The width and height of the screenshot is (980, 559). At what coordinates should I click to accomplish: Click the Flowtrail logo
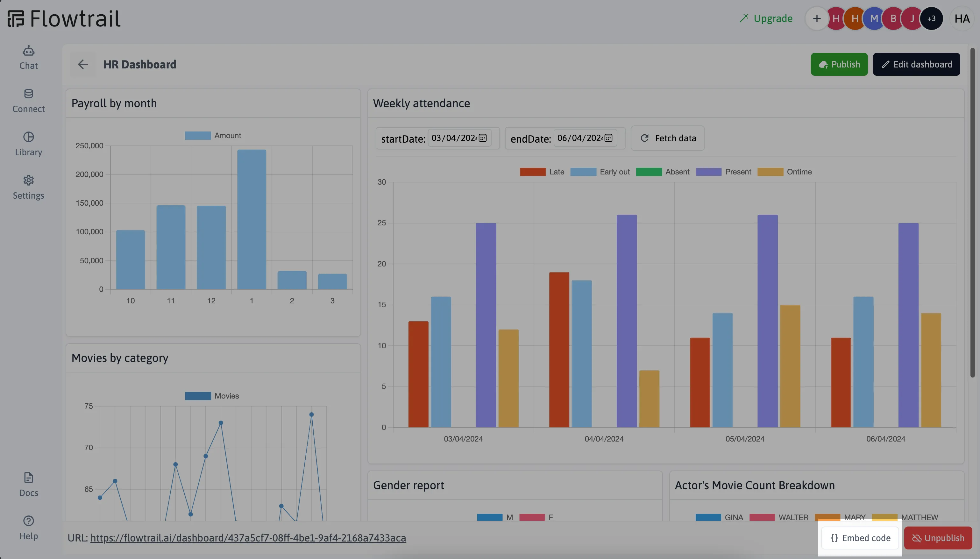coord(64,18)
